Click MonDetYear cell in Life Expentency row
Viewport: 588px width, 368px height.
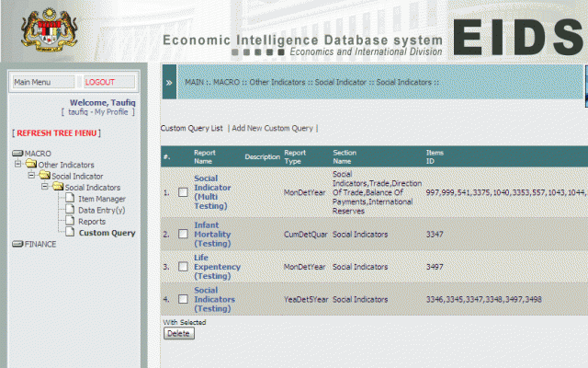point(304,267)
